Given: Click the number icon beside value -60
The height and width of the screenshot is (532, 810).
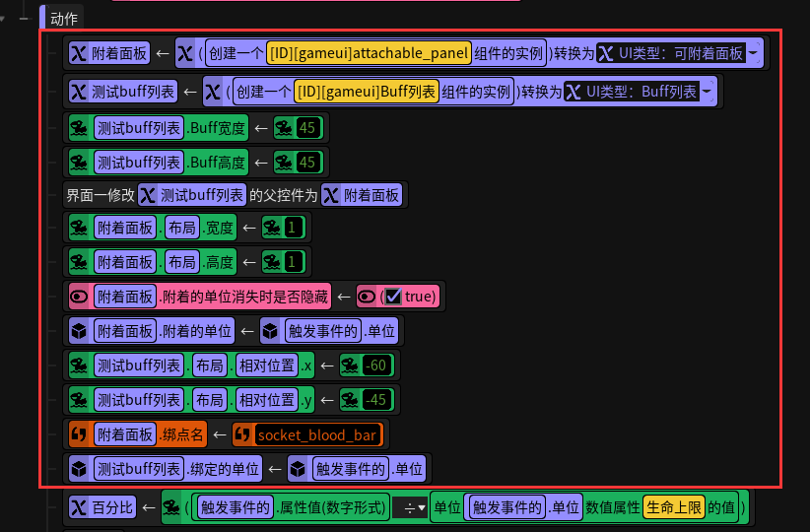Looking at the screenshot, I should click(350, 366).
